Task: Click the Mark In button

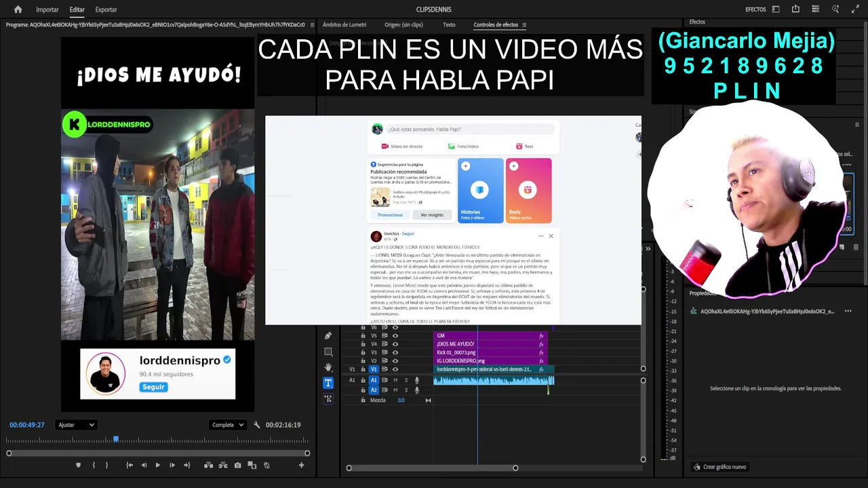Action: [x=93, y=465]
